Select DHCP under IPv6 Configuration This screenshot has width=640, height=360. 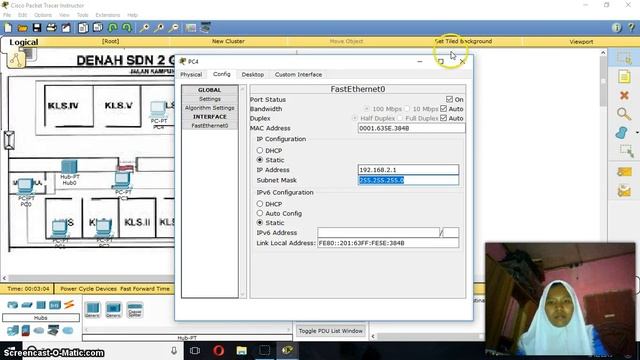point(260,204)
